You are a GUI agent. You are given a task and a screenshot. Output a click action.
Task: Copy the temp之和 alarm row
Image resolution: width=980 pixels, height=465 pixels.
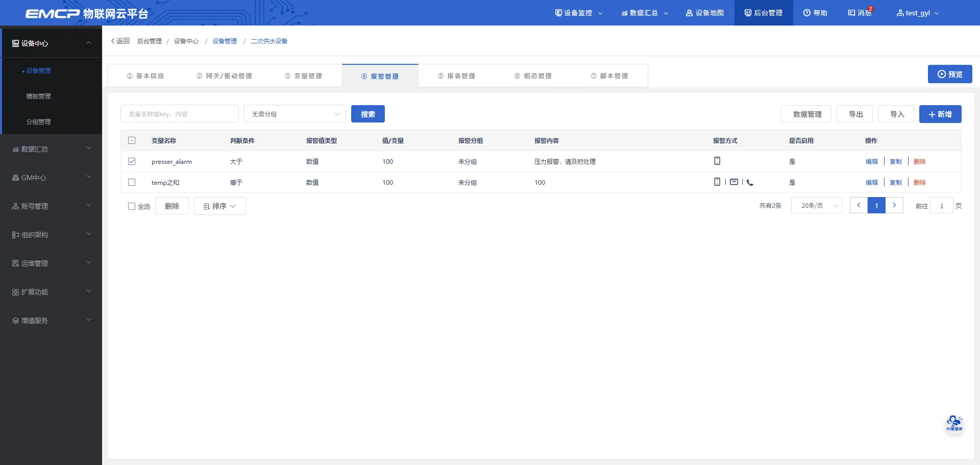click(896, 182)
